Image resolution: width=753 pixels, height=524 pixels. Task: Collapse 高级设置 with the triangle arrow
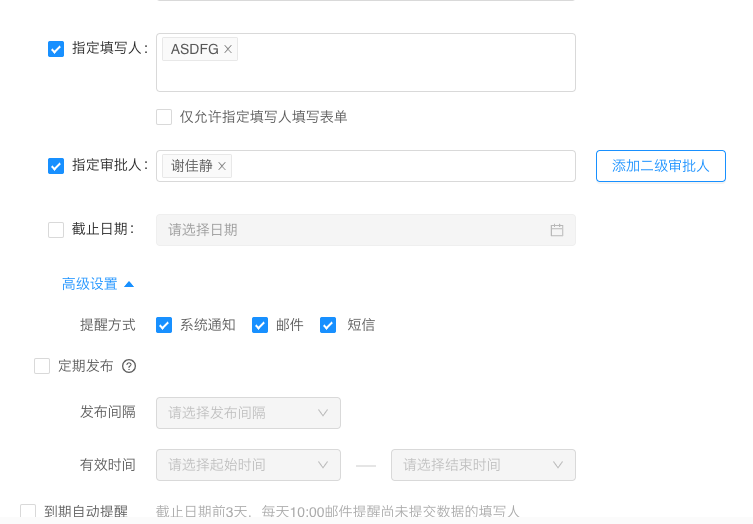[129, 284]
